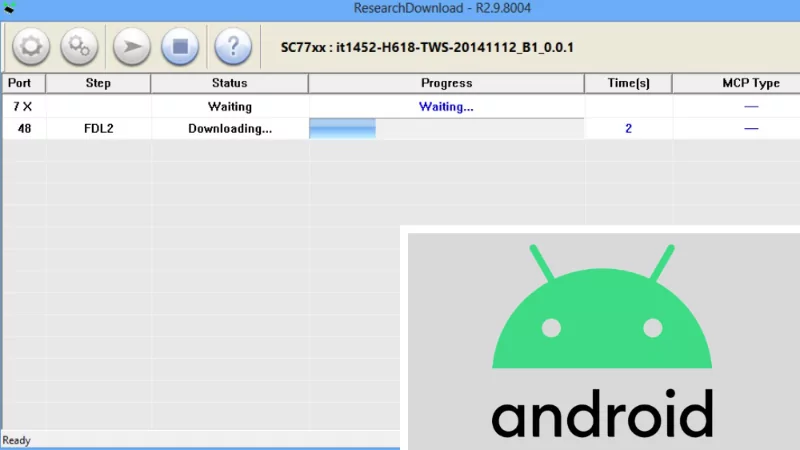Click the ResearchDownload R2.9.8004 window title
800x450 pixels.
click(442, 8)
